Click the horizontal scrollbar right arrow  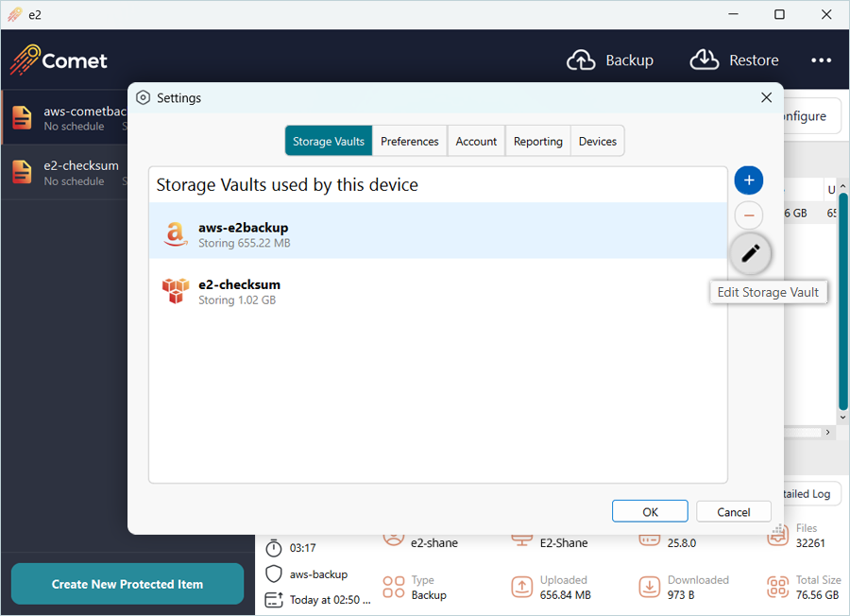pos(827,432)
